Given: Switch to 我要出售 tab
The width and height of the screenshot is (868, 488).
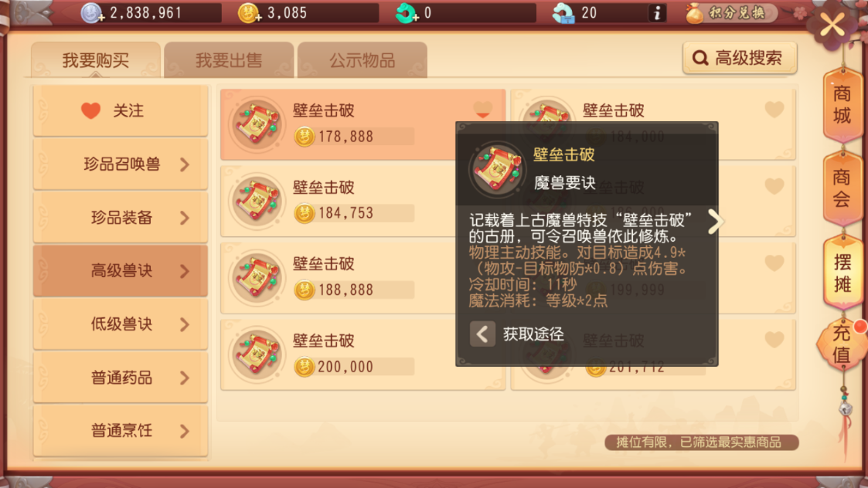Looking at the screenshot, I should 229,59.
